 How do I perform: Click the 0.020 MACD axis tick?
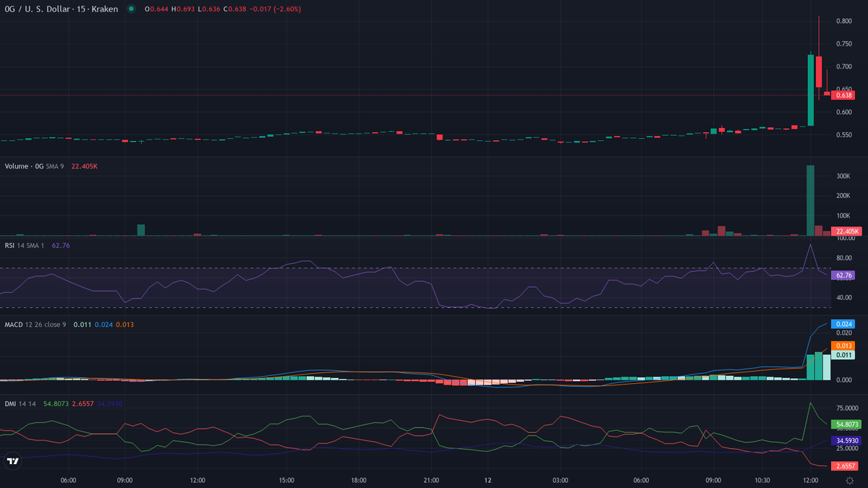click(x=843, y=333)
